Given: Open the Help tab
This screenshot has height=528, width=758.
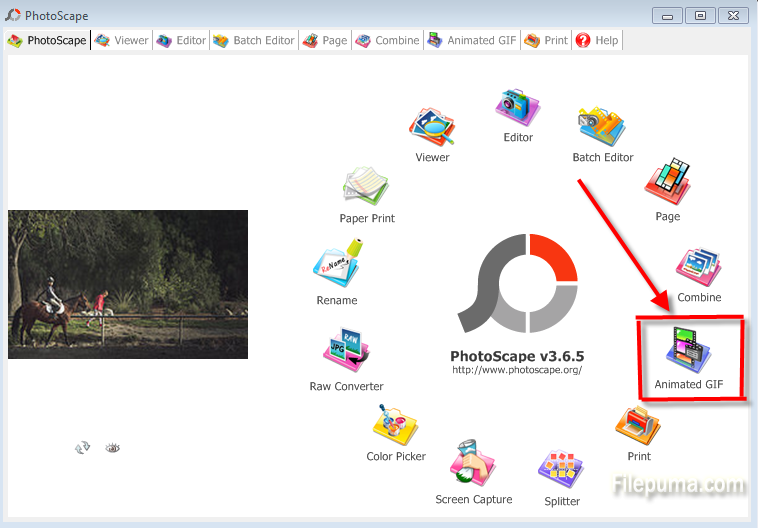Looking at the screenshot, I should pos(597,40).
